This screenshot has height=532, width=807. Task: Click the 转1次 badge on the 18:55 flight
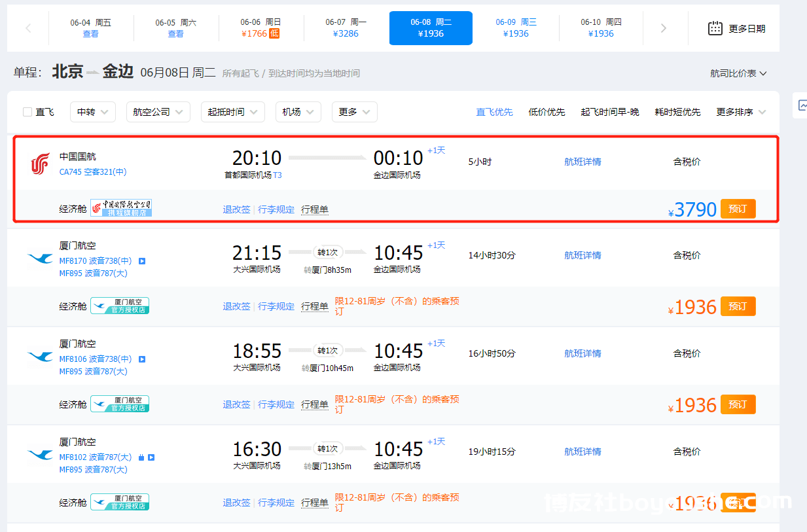click(327, 351)
